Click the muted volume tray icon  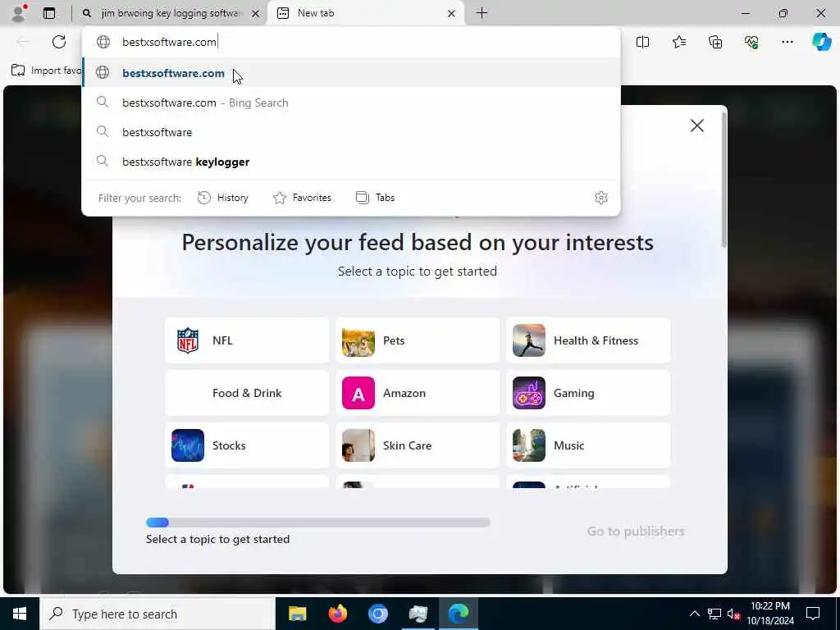pos(733,614)
